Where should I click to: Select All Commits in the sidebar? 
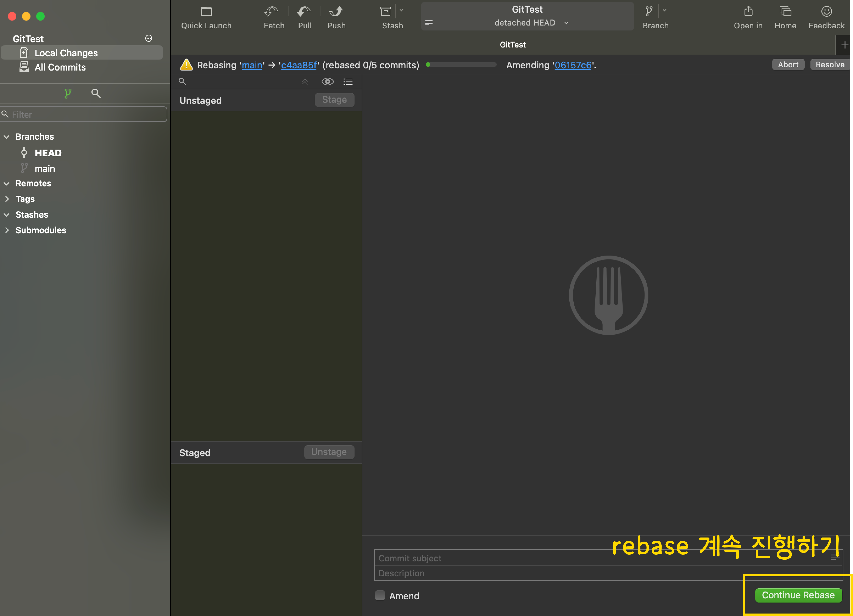pos(60,67)
